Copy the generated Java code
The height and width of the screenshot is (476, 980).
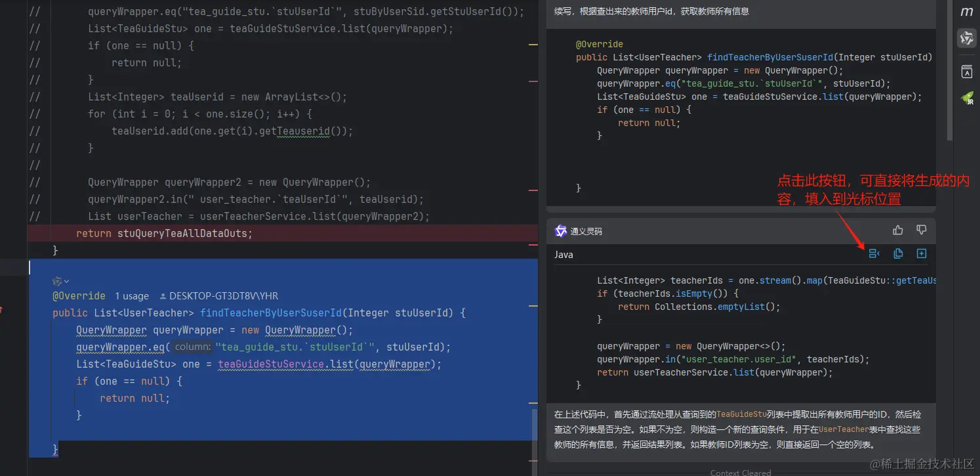(898, 253)
